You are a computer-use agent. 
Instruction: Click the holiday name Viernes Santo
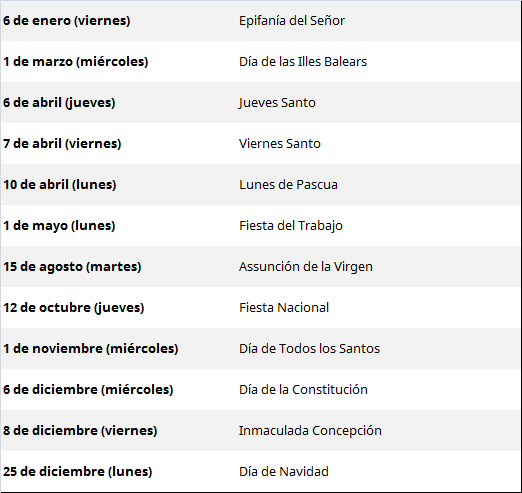(x=280, y=144)
